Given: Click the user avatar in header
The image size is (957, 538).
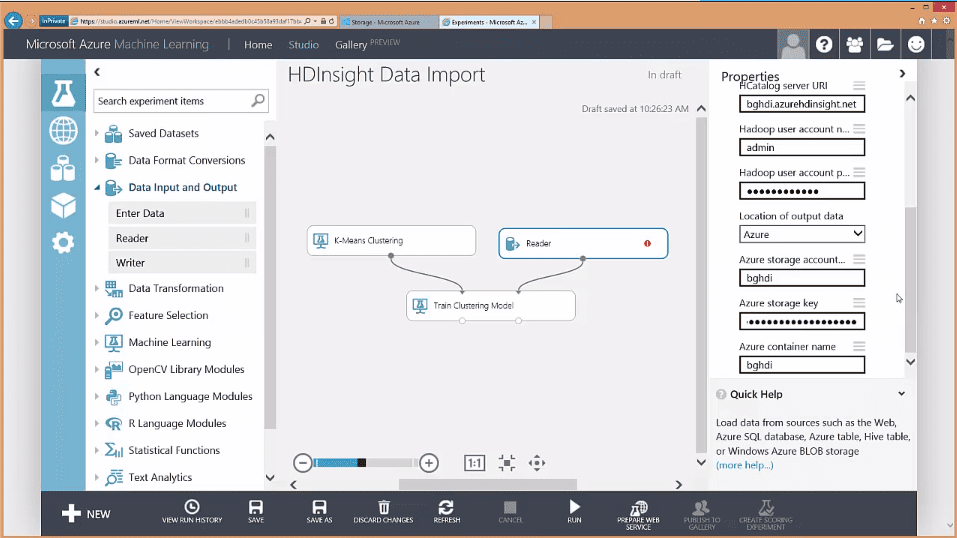Looking at the screenshot, I should coord(793,44).
